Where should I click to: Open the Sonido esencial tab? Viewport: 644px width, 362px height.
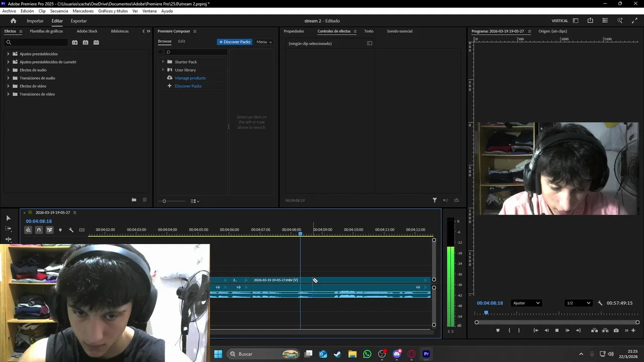click(x=399, y=31)
